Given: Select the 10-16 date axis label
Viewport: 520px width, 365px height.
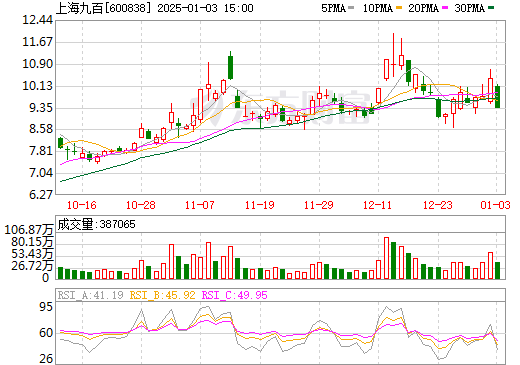Looking at the screenshot, I should [82, 205].
